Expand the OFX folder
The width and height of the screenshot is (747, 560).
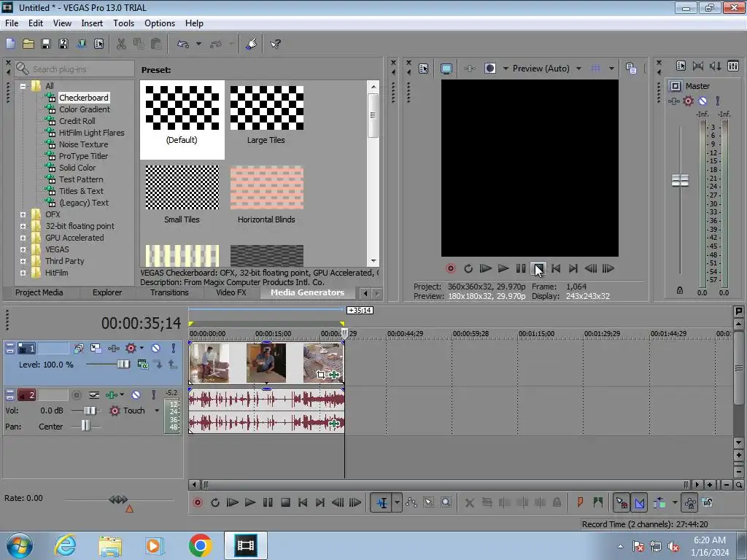(x=23, y=215)
